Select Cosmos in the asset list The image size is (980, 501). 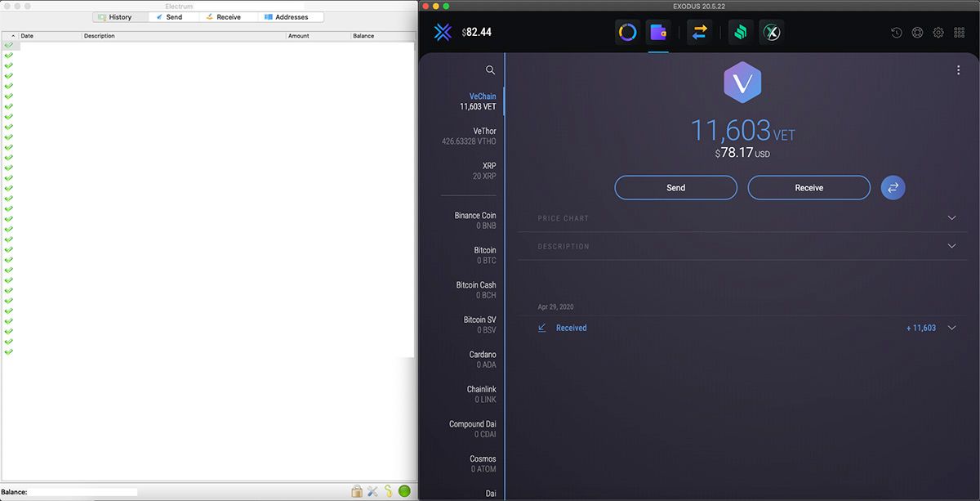pyautogui.click(x=483, y=463)
